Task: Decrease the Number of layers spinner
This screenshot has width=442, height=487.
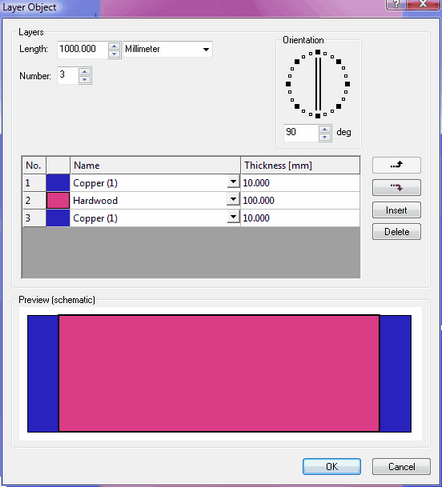Action: 85,80
